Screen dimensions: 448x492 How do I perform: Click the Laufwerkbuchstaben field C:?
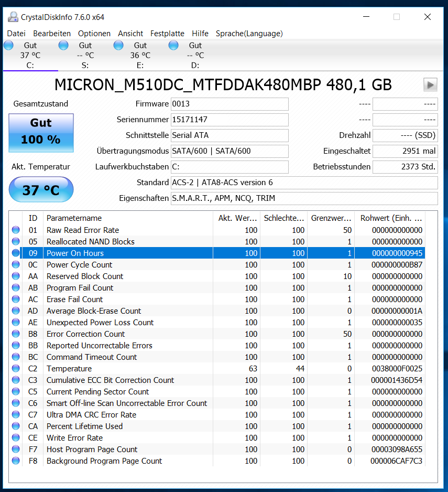point(230,167)
